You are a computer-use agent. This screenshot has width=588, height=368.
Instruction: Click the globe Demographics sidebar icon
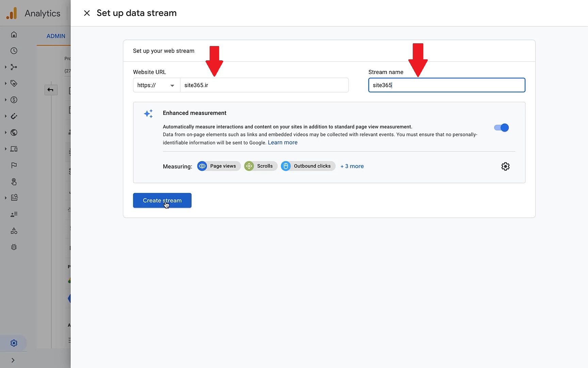(14, 133)
